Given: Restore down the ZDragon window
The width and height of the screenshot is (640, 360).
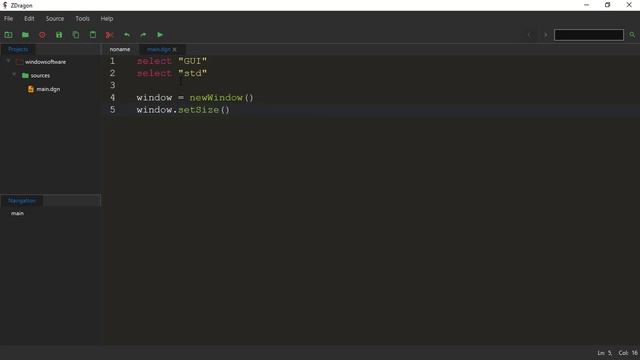Looking at the screenshot, I should click(607, 5).
